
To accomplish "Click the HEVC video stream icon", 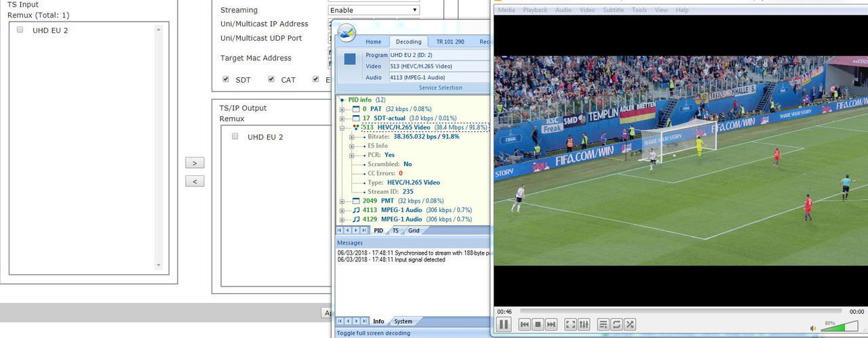I will point(355,127).
